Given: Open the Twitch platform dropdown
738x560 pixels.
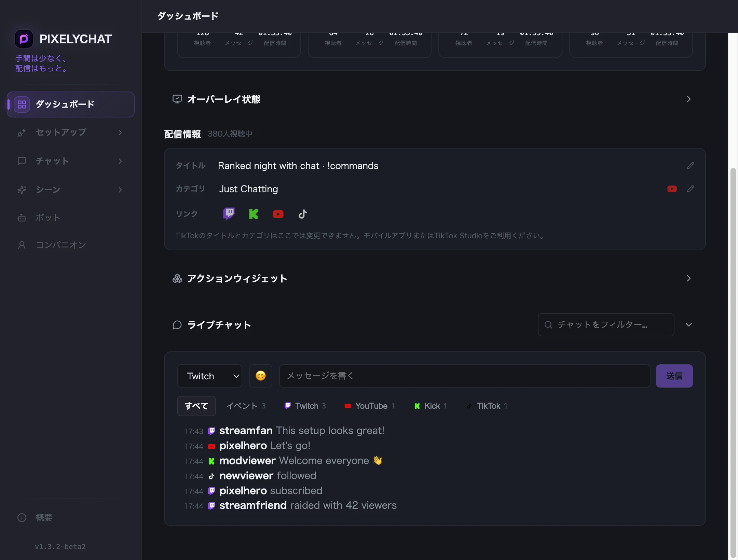Looking at the screenshot, I should point(209,376).
